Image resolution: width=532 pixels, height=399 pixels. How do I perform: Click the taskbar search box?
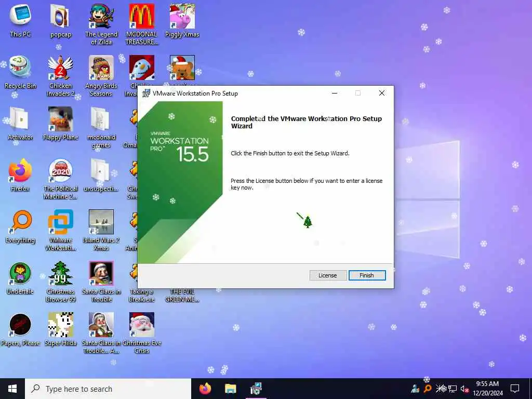(x=108, y=389)
